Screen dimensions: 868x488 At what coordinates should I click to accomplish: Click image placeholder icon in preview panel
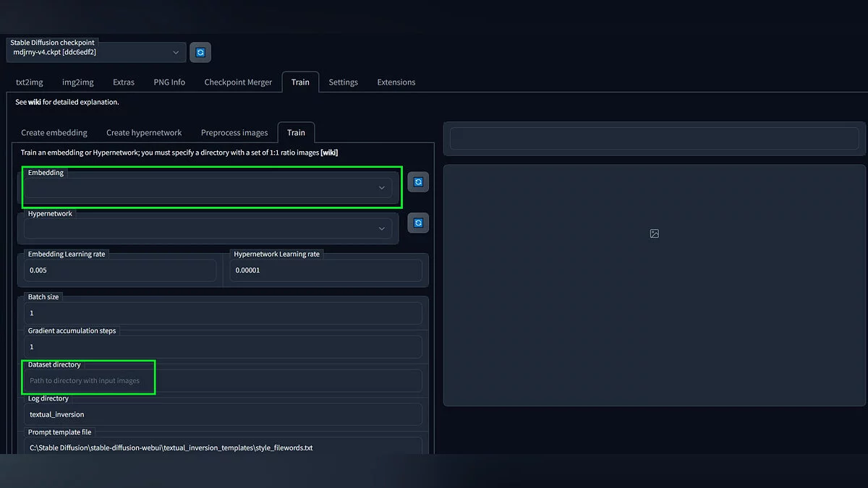pyautogui.click(x=654, y=234)
